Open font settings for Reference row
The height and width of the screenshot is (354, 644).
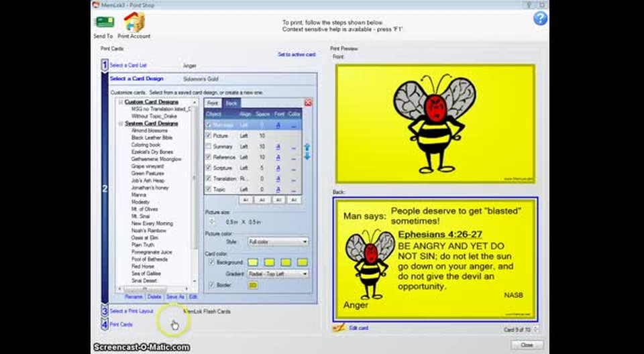(278, 158)
